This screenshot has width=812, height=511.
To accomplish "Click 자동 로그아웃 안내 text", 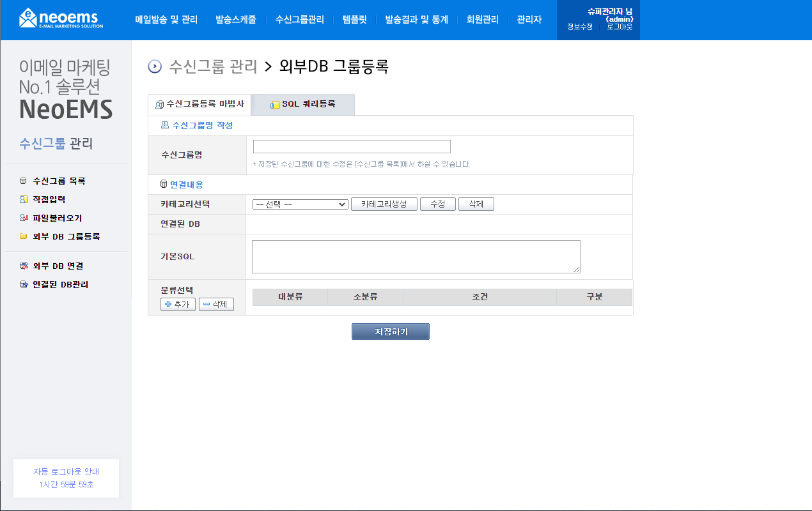I will pos(66,471).
